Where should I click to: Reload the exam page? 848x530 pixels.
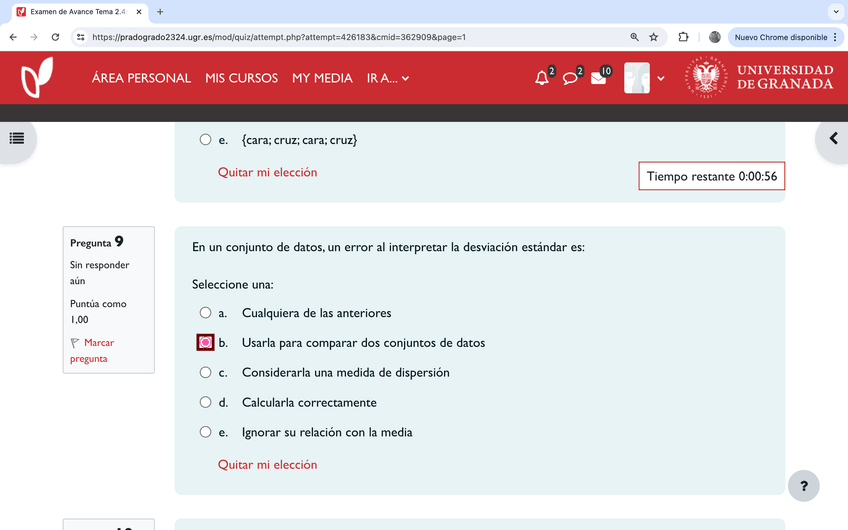tap(56, 37)
